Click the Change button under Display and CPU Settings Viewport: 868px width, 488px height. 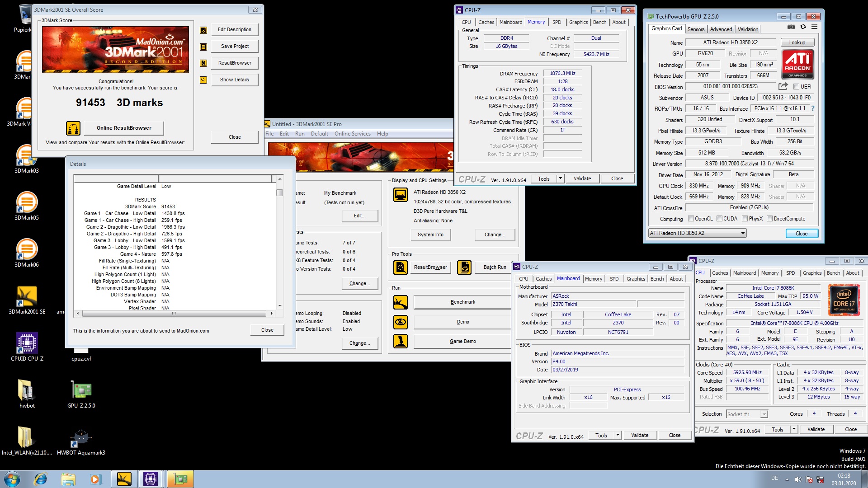[495, 235]
